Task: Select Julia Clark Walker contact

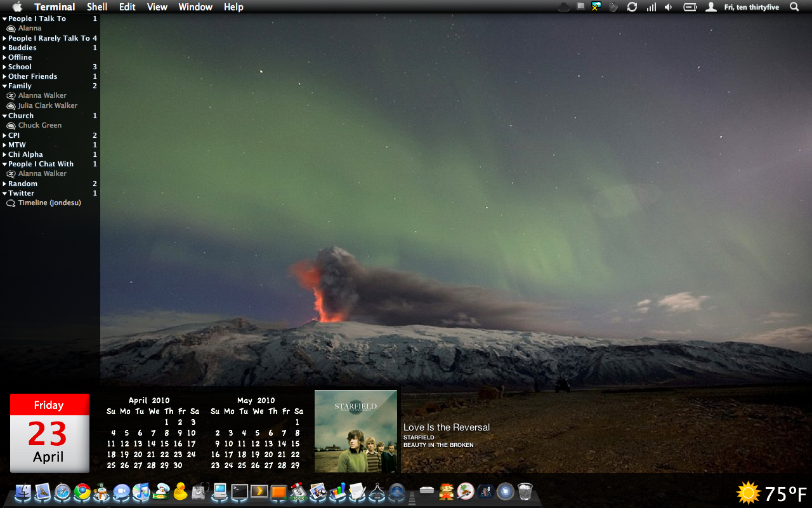Action: click(48, 105)
